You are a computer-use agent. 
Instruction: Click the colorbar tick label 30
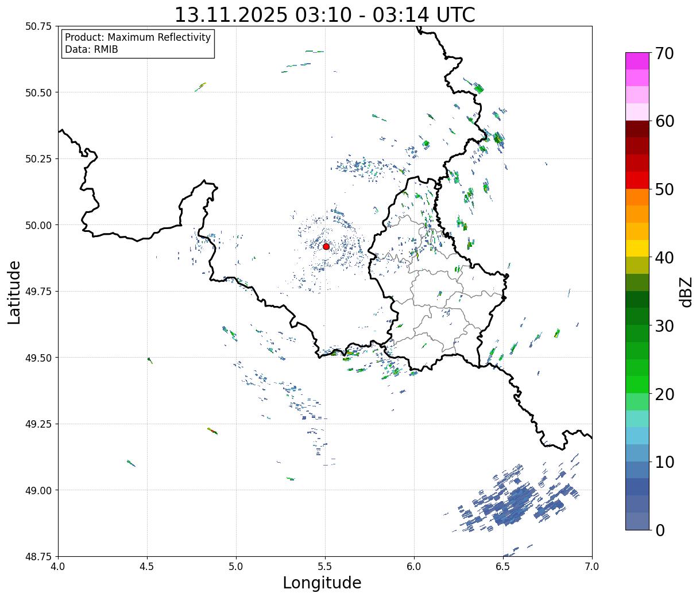(x=664, y=326)
